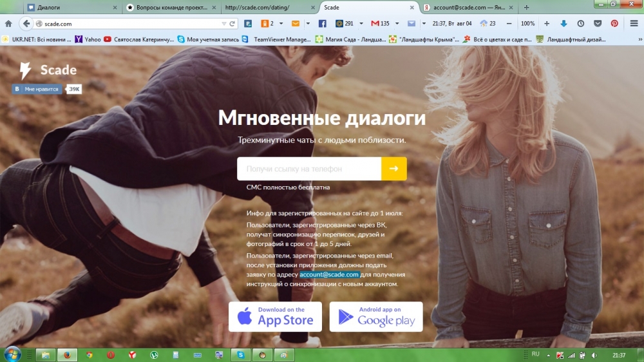Screen dimensions: 644x362
Task: Open Yandex browser from the taskbar
Action: [x=132, y=355]
